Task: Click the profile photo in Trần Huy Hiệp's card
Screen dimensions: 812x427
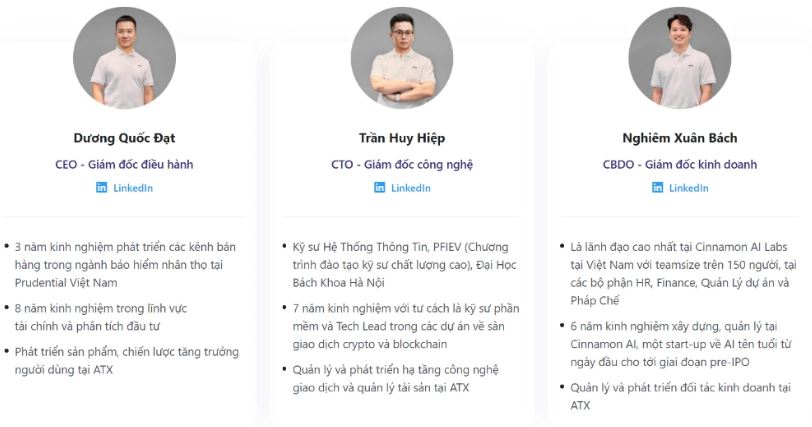Action: 402,58
